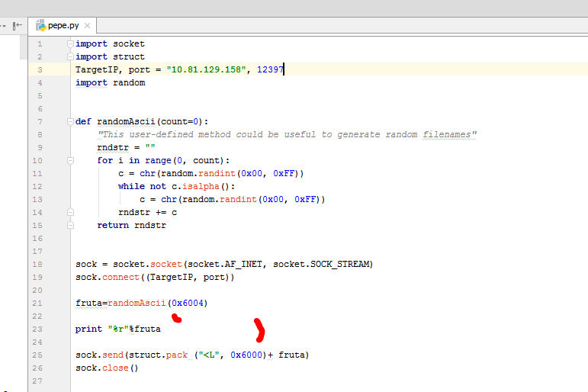Click the docstring comment on line 8
The image size is (588, 392).
(x=287, y=134)
